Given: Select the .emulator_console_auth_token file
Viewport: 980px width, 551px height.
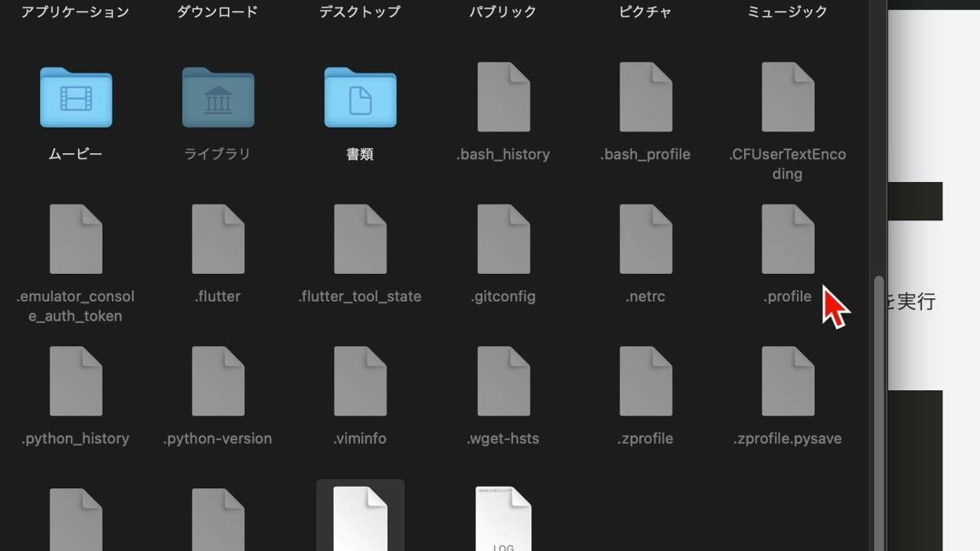Looking at the screenshot, I should (x=76, y=240).
